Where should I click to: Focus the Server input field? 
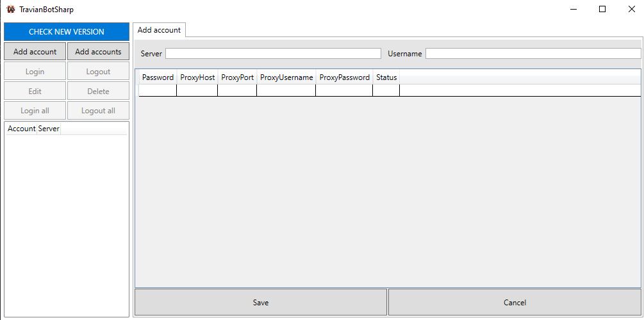click(273, 53)
